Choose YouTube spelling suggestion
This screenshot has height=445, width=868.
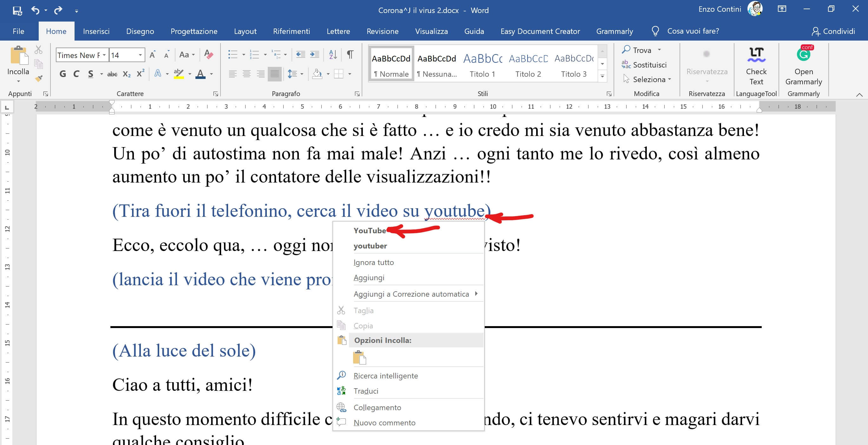click(x=370, y=230)
